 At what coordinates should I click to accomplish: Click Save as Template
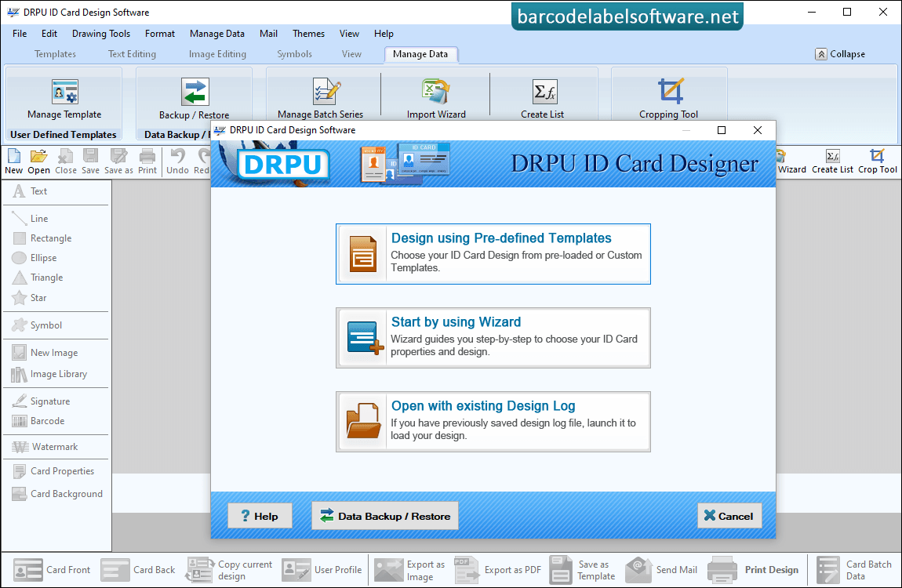(x=583, y=570)
